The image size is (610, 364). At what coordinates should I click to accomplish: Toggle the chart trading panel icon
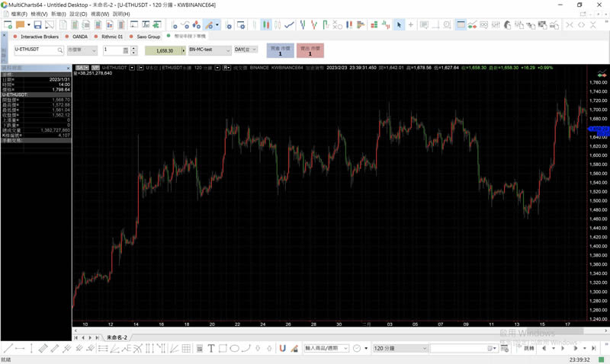(461, 25)
